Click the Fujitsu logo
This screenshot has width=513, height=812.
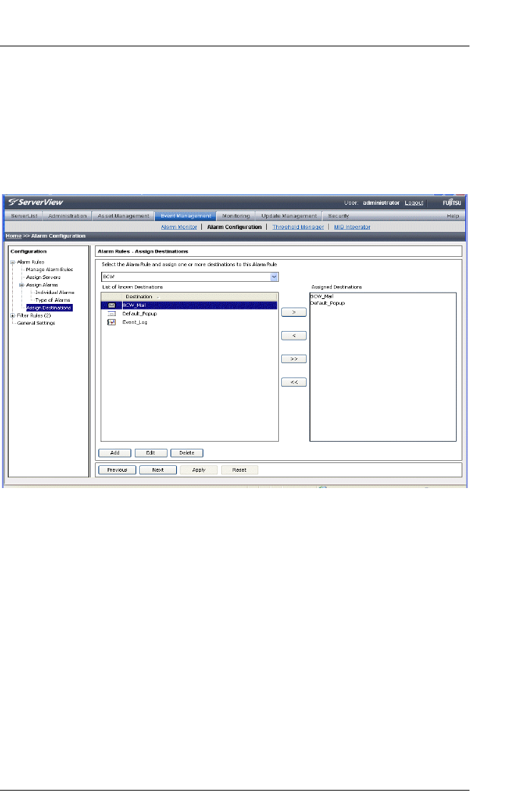point(452,203)
